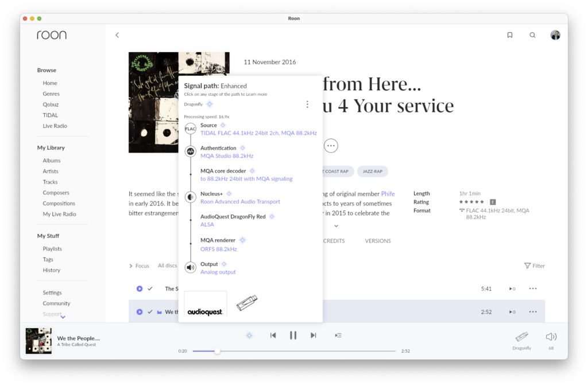
Task: Open options for the 5:41 track
Action: coord(533,288)
